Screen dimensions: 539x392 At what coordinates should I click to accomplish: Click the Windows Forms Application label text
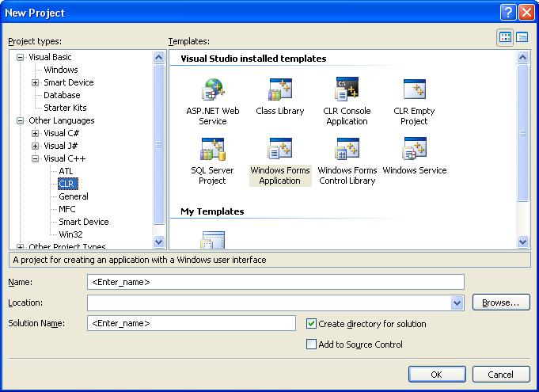click(x=280, y=175)
